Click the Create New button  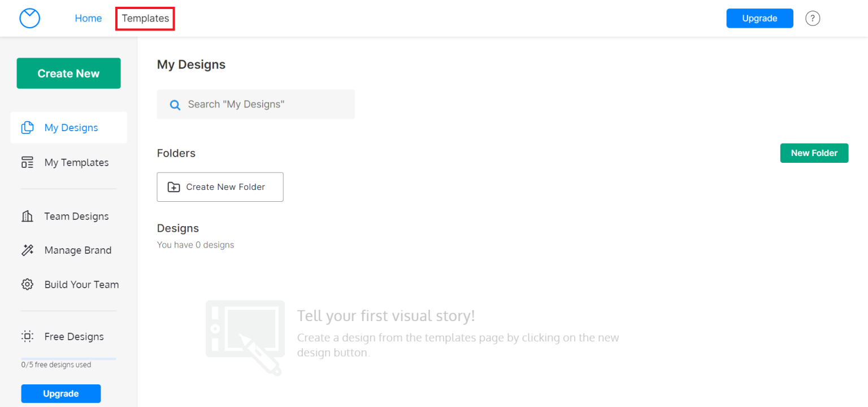(x=68, y=73)
